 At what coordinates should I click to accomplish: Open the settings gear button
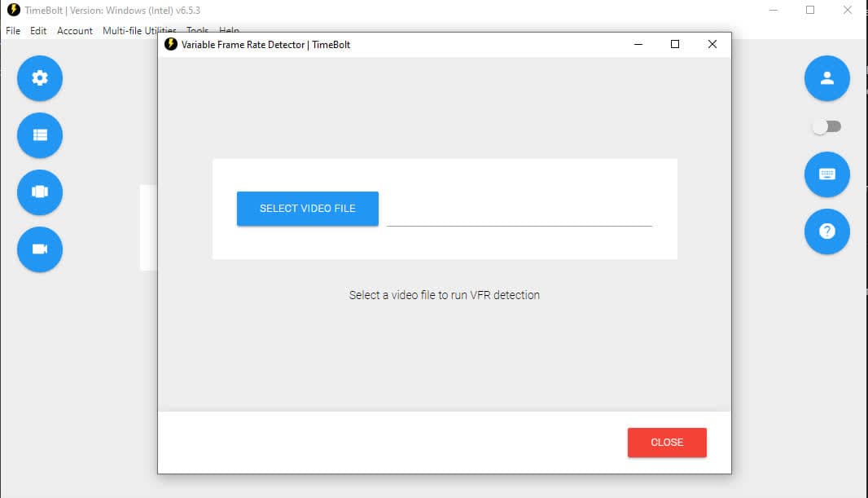[40, 78]
